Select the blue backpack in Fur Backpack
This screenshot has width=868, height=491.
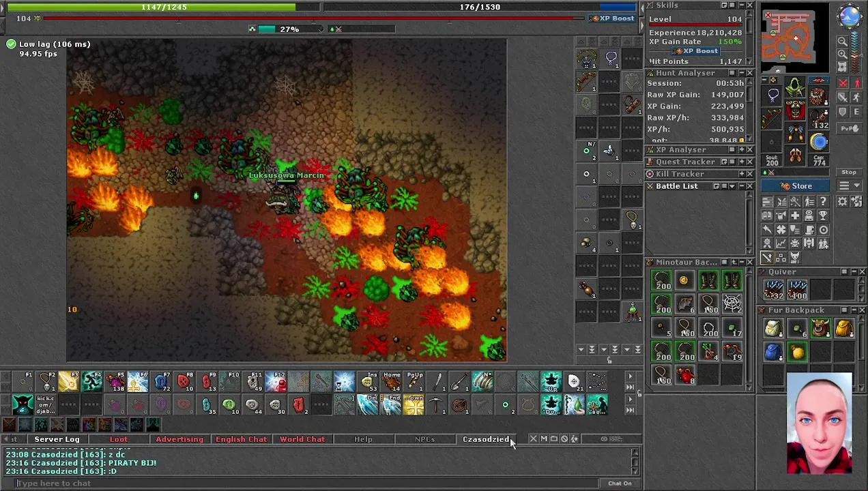click(773, 353)
